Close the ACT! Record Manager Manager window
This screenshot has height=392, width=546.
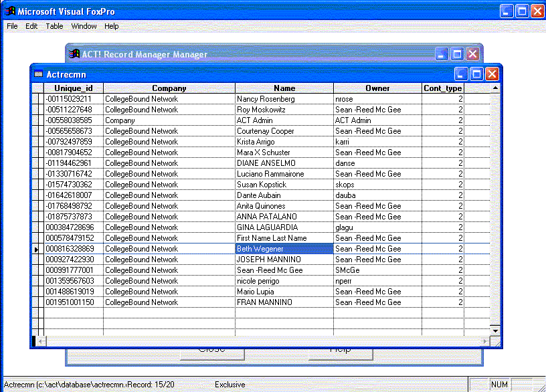pos(472,54)
